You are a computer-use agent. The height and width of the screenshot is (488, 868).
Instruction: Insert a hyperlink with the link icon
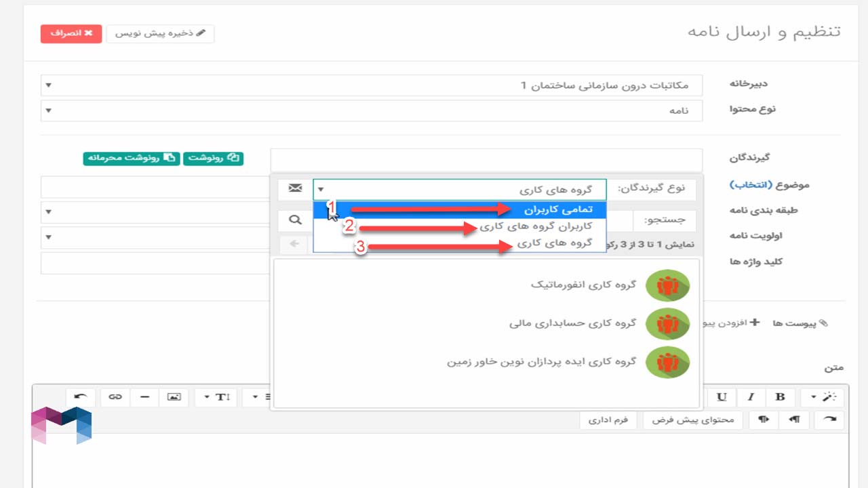[115, 397]
